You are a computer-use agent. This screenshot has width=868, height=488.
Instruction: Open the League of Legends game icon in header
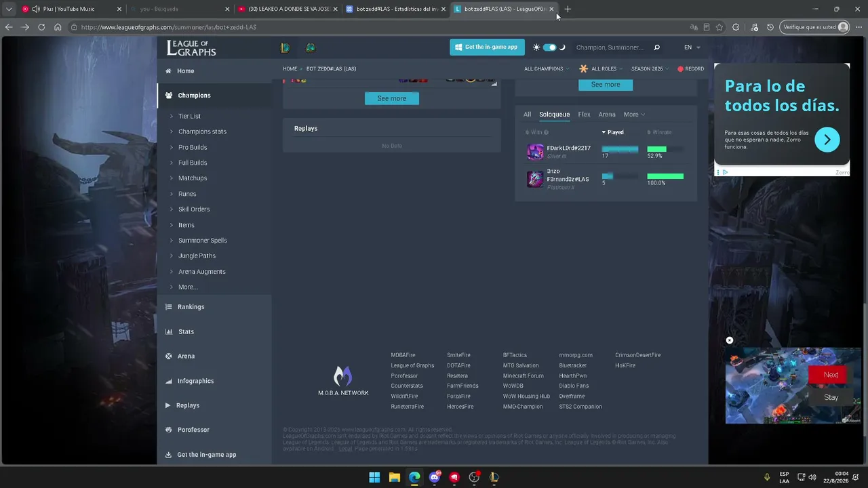click(285, 47)
